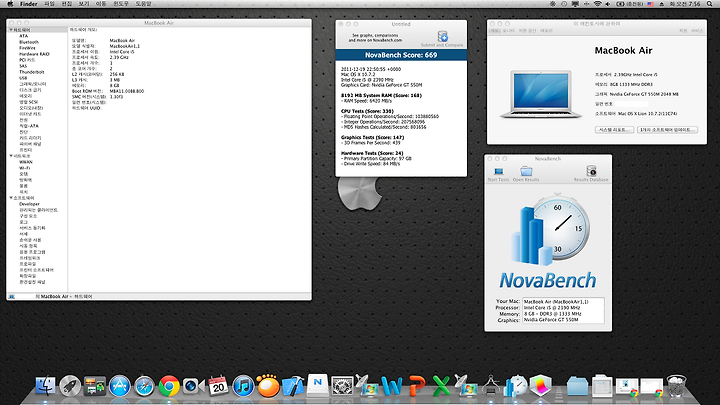This screenshot has height=405, width=720.
Task: Open Results Database in NovaBench toolbar
Action: tap(591, 171)
